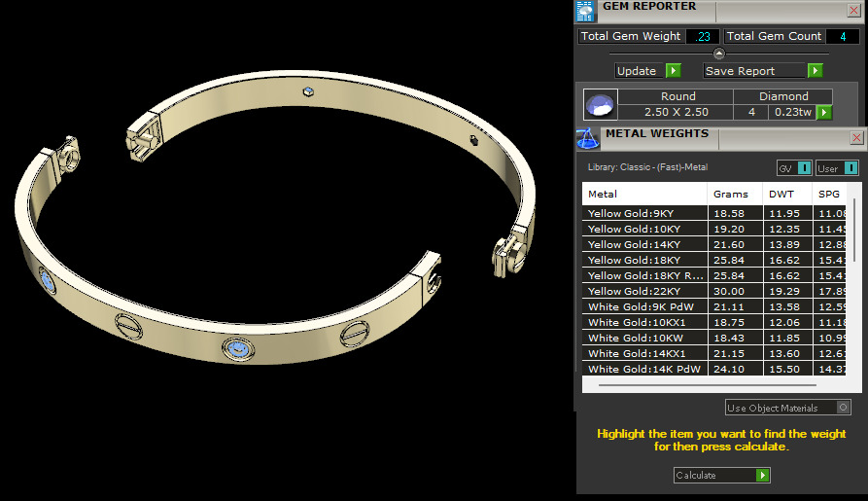Click the Library: Classic - (Fast)-Metal label
This screenshot has width=868, height=501.
647,166
